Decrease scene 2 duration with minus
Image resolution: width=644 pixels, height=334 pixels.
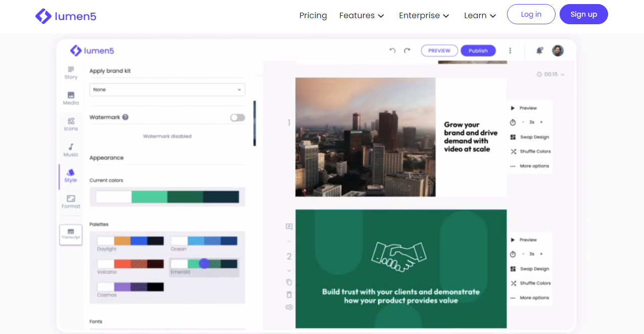(x=523, y=254)
